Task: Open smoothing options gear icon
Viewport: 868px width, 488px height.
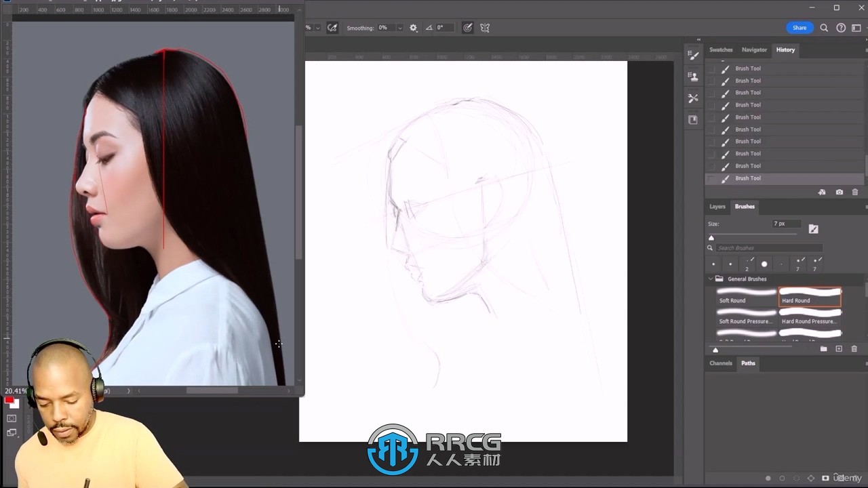Action: (414, 28)
